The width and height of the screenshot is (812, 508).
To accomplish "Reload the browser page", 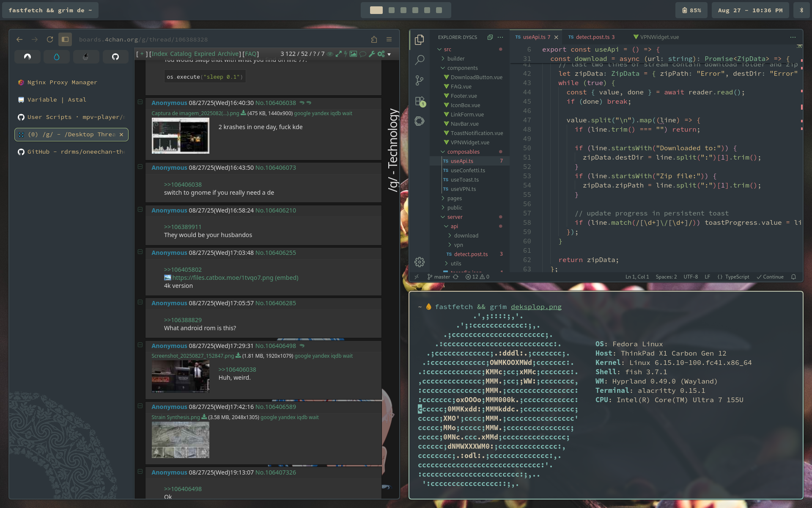I will (50, 39).
